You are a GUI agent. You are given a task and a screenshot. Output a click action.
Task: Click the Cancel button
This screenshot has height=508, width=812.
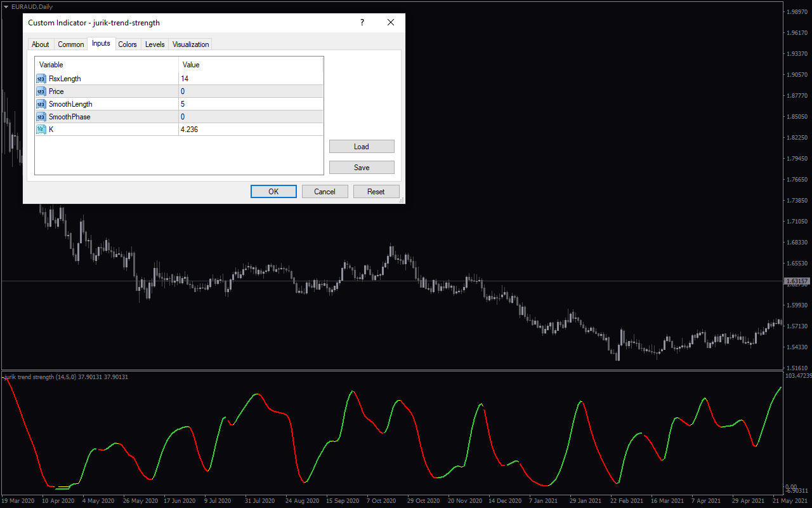[x=325, y=191]
